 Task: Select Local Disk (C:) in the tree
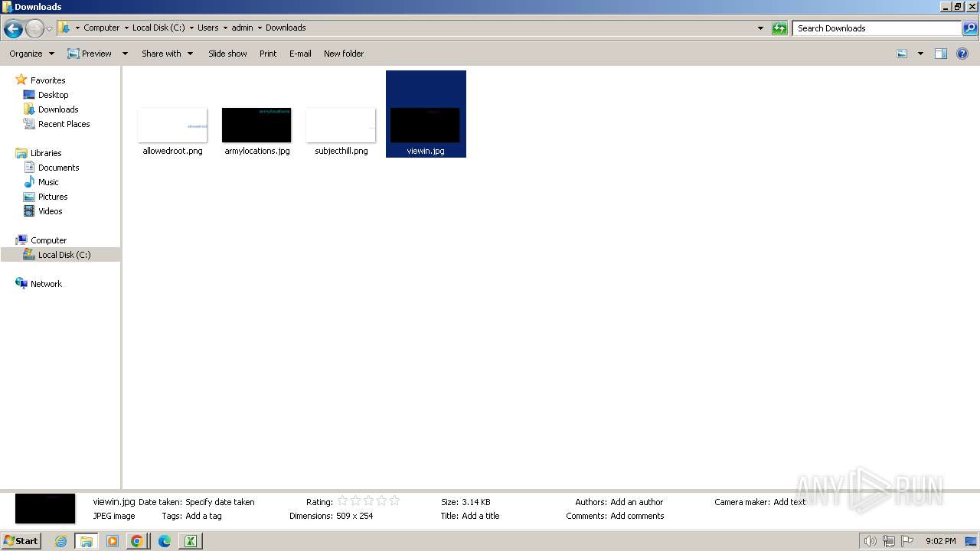tap(64, 255)
